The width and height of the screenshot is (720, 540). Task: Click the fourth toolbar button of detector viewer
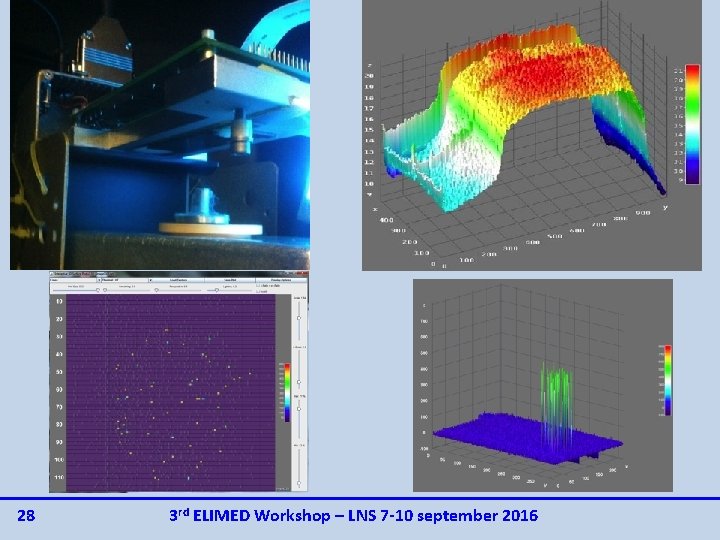click(230, 280)
